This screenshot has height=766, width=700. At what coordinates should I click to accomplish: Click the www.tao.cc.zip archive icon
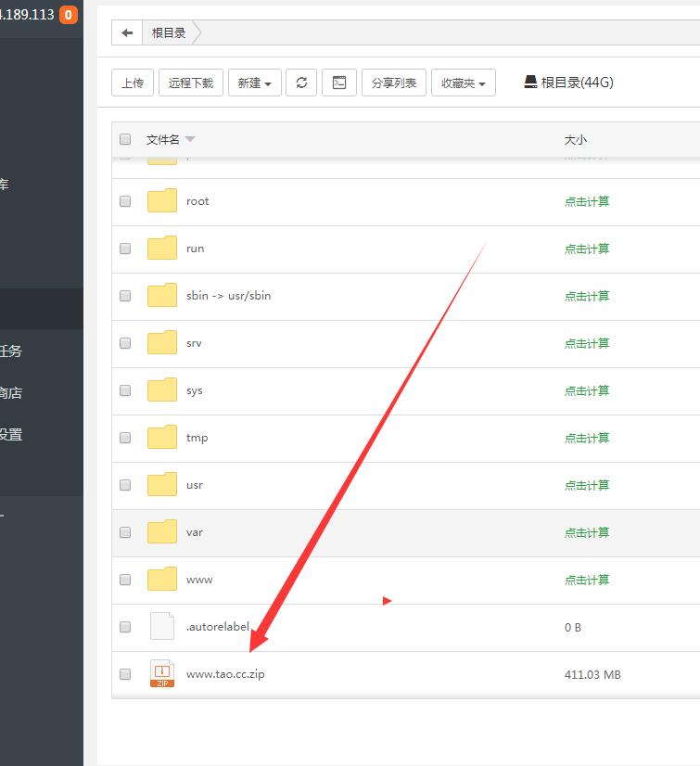click(x=162, y=674)
